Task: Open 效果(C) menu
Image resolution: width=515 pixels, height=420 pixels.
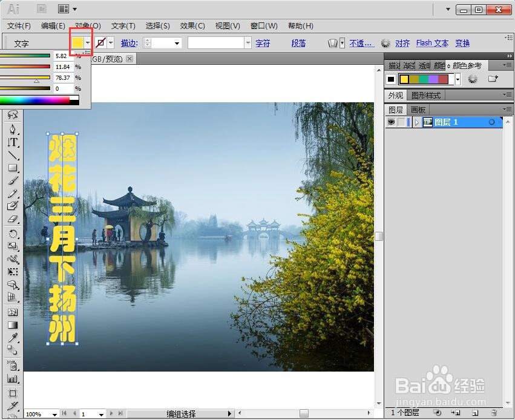Action: [x=192, y=25]
